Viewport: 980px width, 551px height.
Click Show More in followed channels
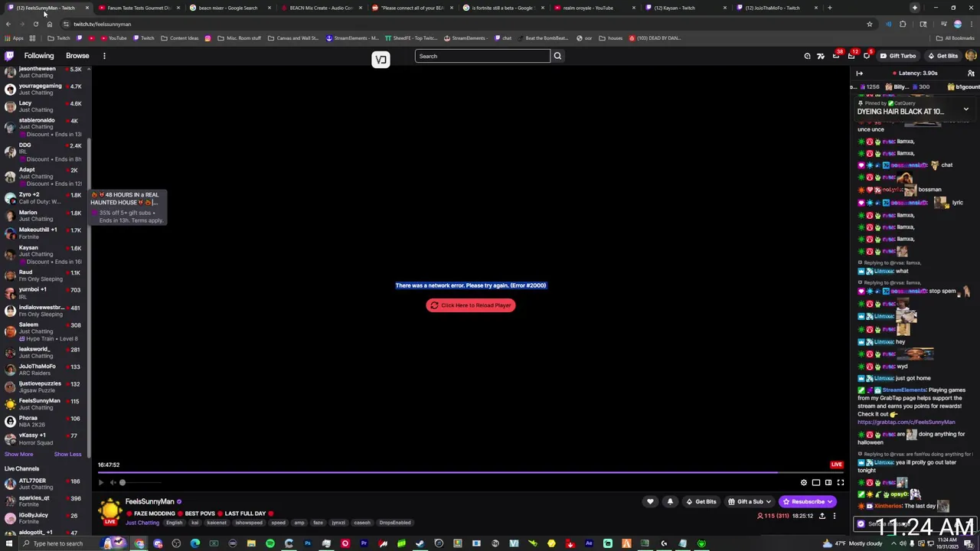pyautogui.click(x=18, y=455)
